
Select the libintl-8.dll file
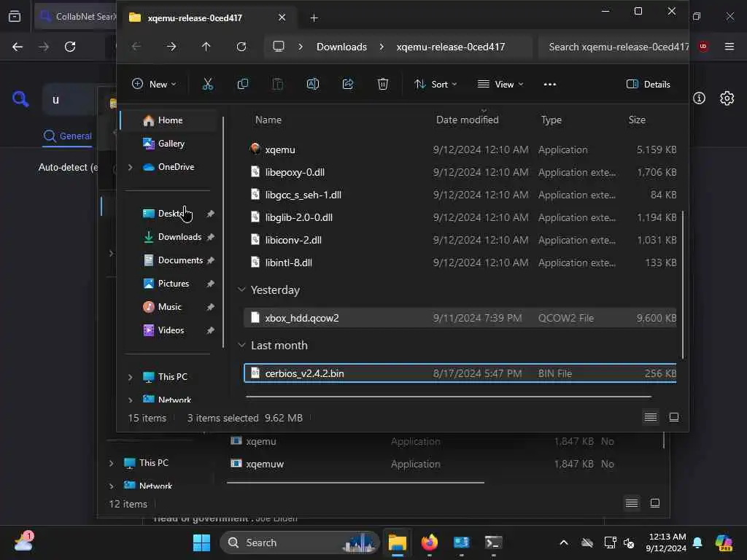click(460, 262)
